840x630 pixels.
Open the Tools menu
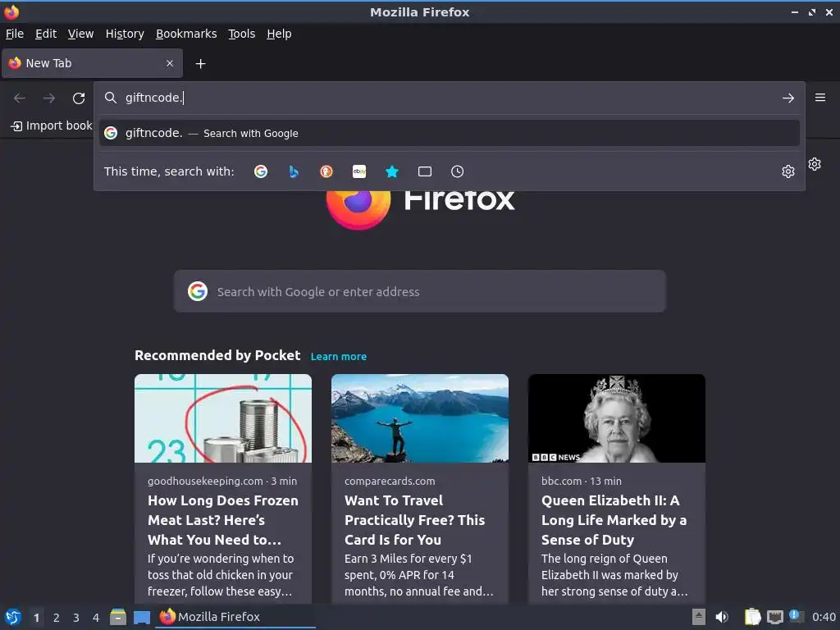point(242,34)
